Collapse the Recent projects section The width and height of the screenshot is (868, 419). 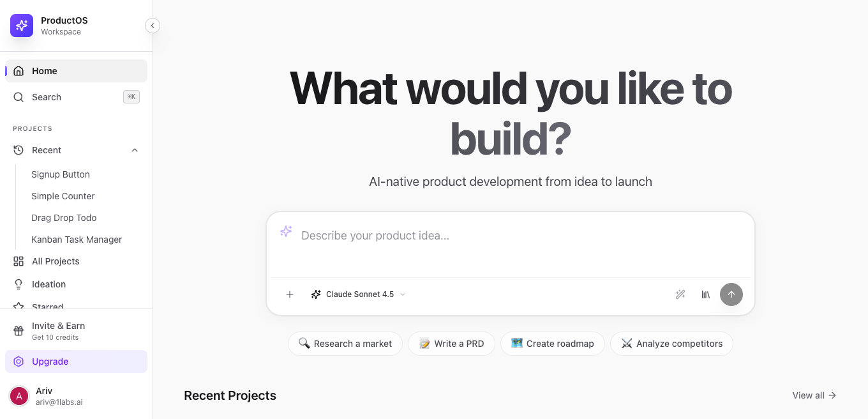pyautogui.click(x=135, y=150)
